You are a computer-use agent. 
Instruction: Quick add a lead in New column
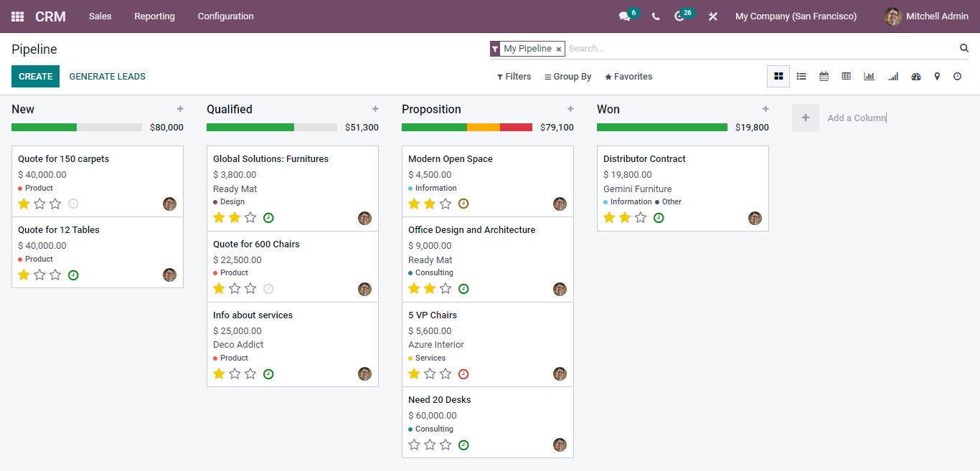point(180,109)
